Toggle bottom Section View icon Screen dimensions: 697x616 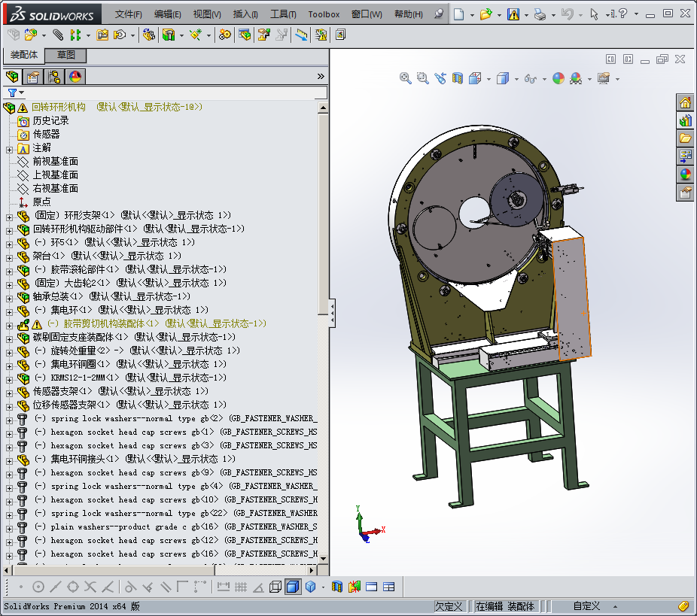click(337, 587)
